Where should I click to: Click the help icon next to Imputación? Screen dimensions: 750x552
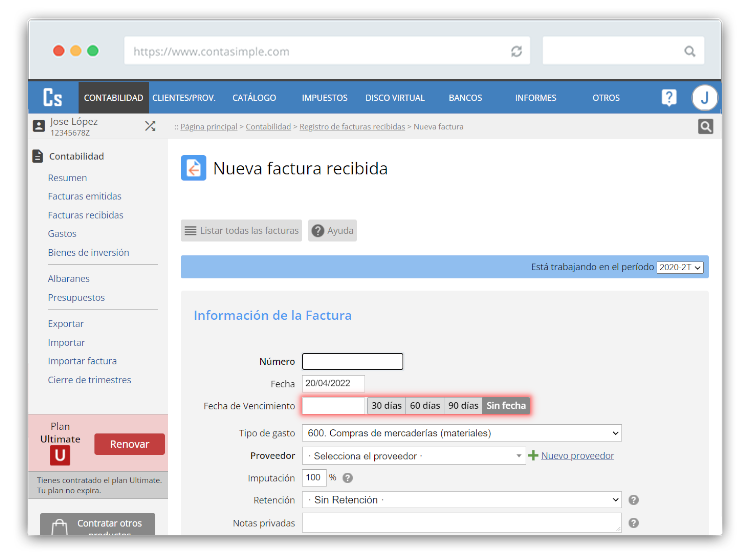tap(348, 478)
